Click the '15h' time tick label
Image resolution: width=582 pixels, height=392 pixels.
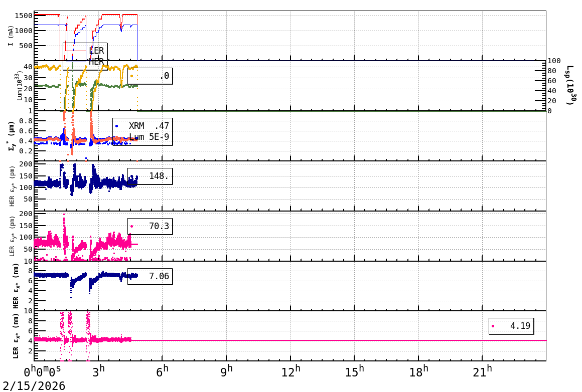click(355, 371)
